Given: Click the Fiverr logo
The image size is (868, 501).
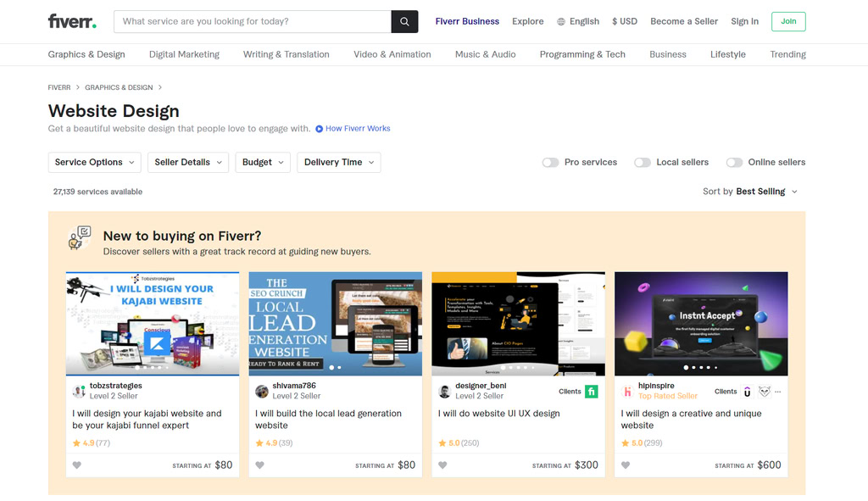Looking at the screenshot, I should click(71, 21).
